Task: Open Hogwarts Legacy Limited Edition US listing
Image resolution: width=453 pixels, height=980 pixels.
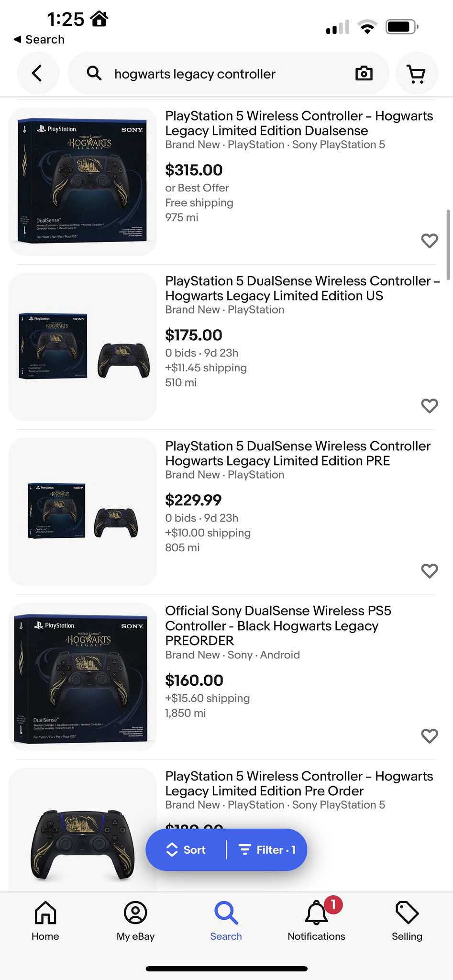Action: [x=301, y=288]
